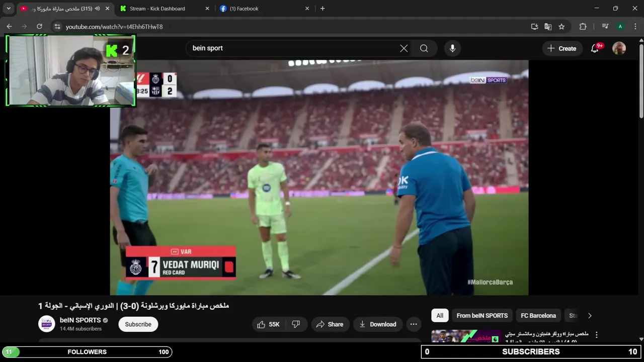Share the video
Image resolution: width=644 pixels, height=362 pixels.
[330, 324]
